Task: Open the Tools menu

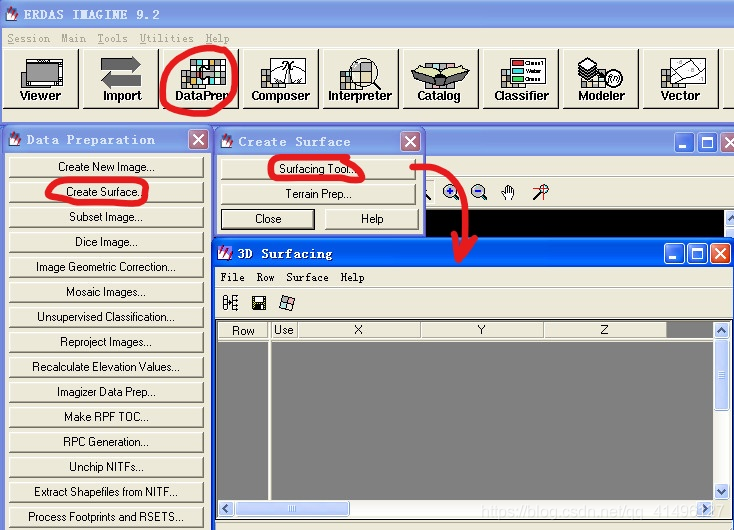Action: [112, 38]
